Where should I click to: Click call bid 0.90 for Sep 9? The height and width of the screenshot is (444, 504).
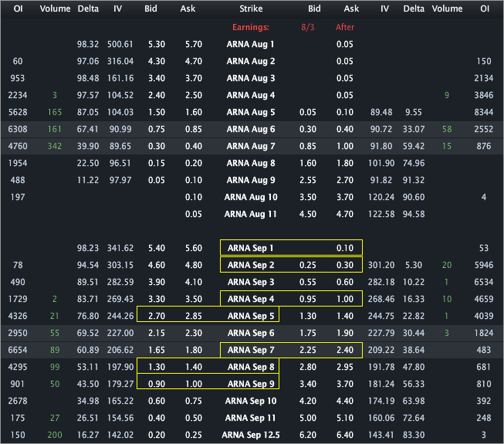click(157, 384)
